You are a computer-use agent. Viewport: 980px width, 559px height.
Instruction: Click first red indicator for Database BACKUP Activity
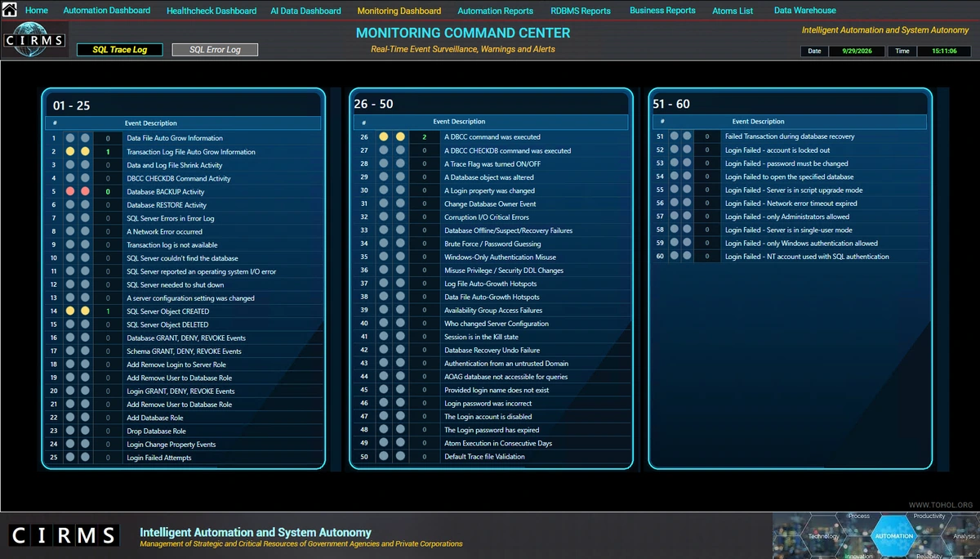click(70, 192)
